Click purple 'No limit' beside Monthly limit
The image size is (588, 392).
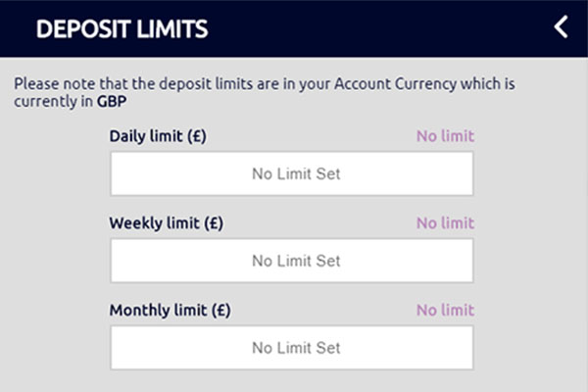[x=445, y=310]
